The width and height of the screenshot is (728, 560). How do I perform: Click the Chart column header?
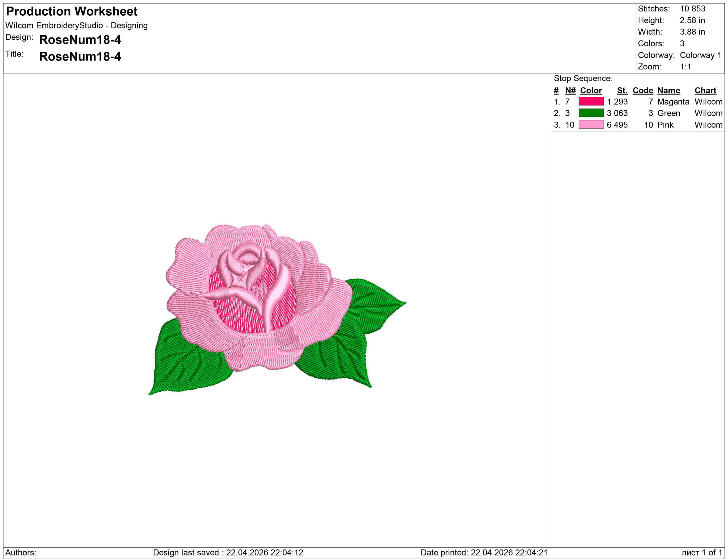(705, 91)
